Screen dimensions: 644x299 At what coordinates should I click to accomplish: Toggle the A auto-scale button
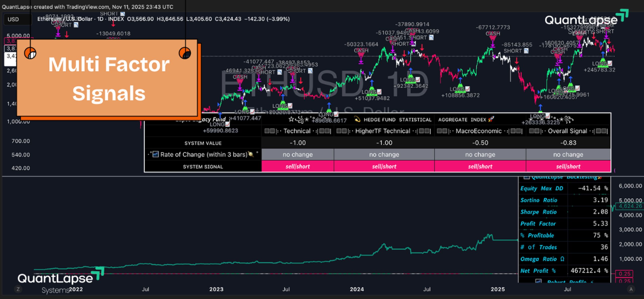point(631,289)
